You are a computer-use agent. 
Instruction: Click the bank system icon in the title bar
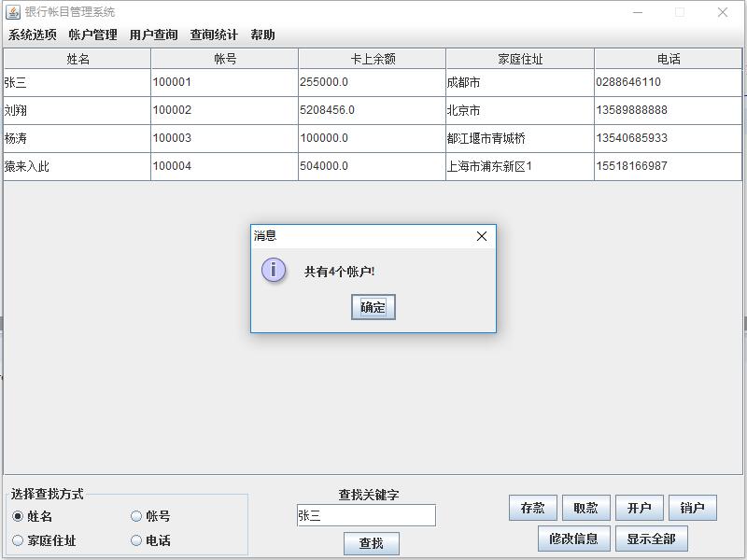pos(13,11)
